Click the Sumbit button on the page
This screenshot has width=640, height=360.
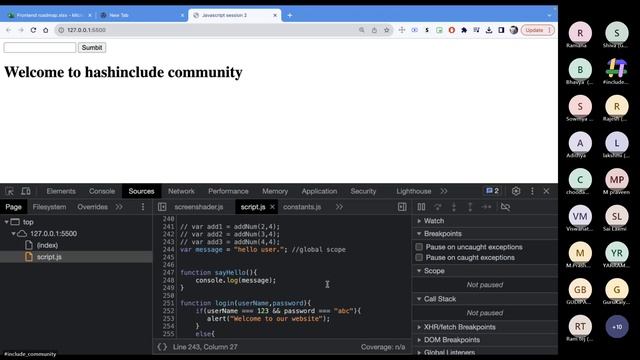tap(92, 48)
